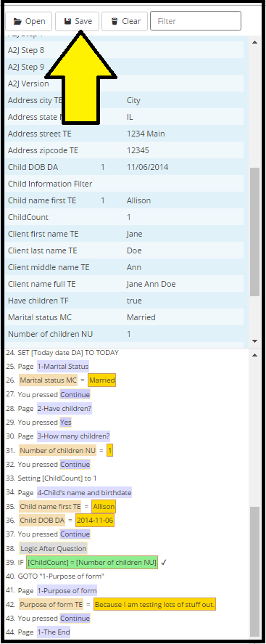
Task: Click the trace log scrollbar thumb
Action: click(x=254, y=571)
